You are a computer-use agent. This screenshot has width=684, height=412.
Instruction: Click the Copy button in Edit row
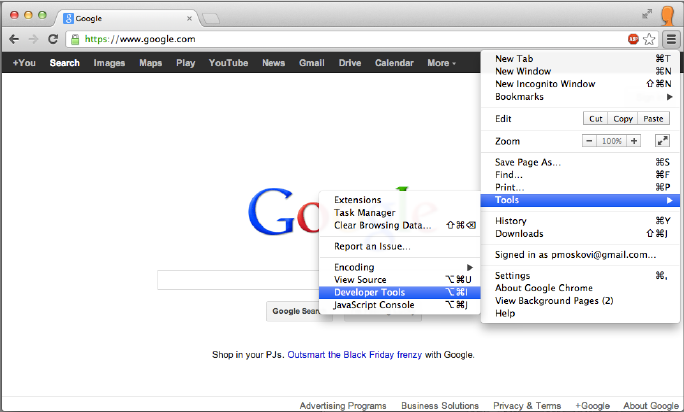tap(623, 119)
